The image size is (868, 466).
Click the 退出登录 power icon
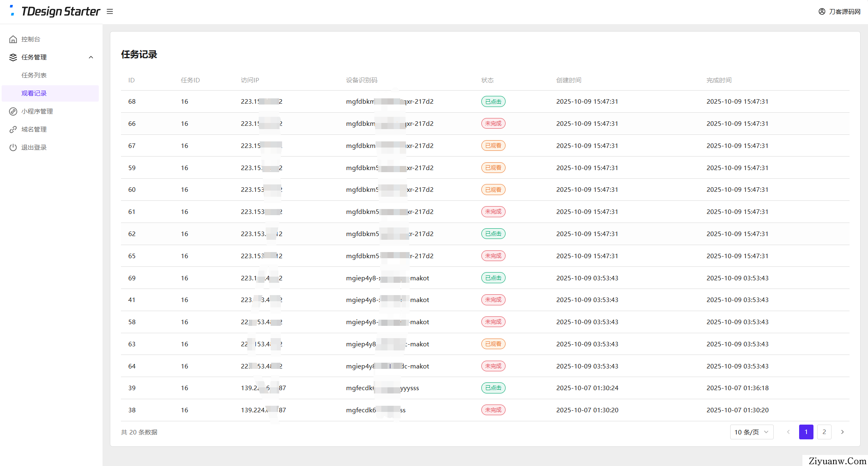pyautogui.click(x=13, y=148)
